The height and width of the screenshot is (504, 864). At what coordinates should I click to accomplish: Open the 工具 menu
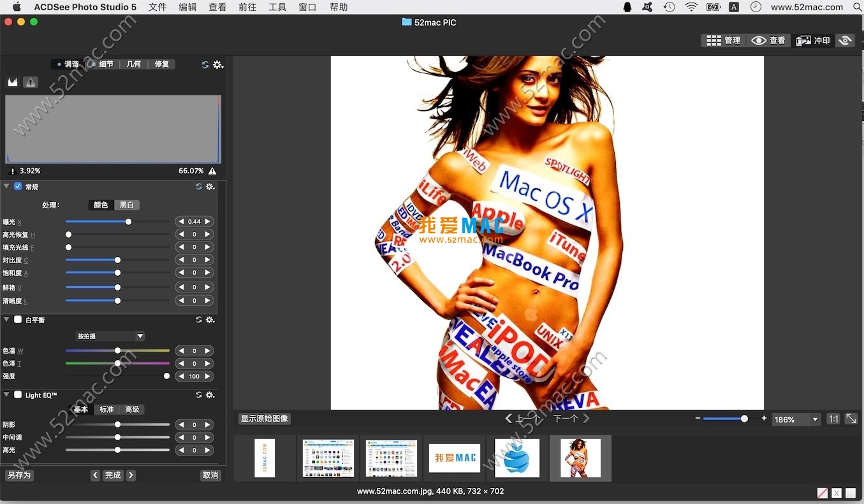click(277, 7)
